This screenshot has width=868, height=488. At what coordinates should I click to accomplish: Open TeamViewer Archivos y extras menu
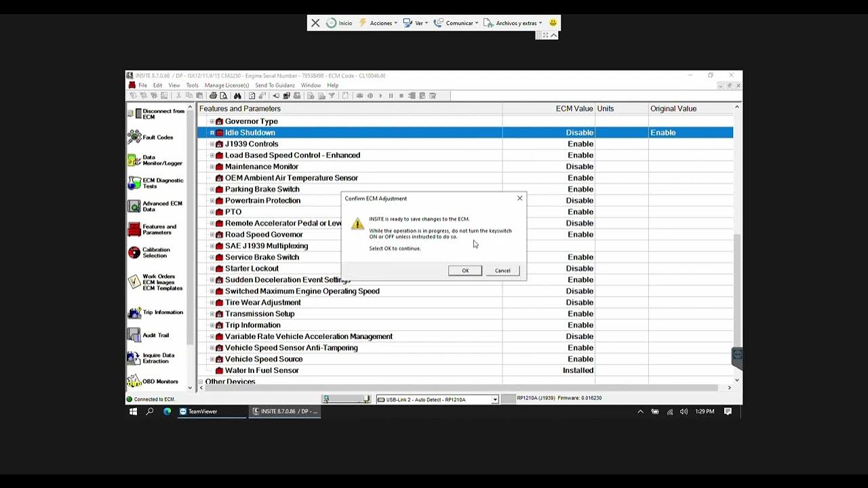coord(513,23)
